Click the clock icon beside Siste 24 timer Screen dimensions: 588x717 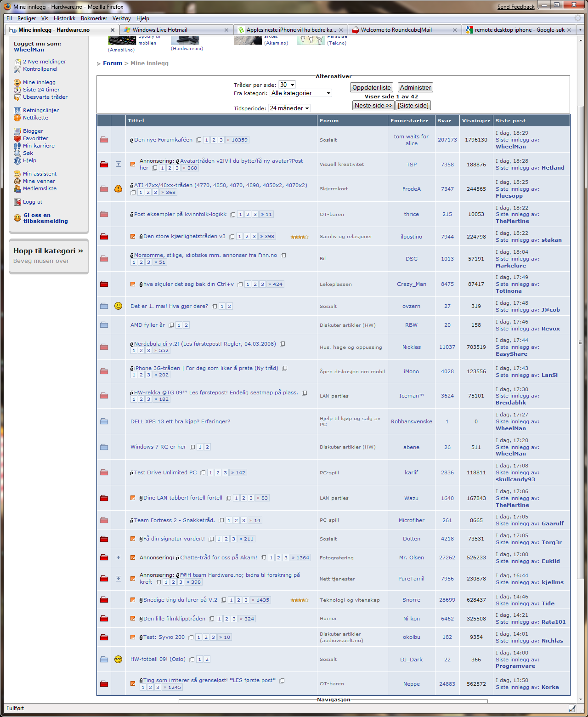pyautogui.click(x=17, y=90)
